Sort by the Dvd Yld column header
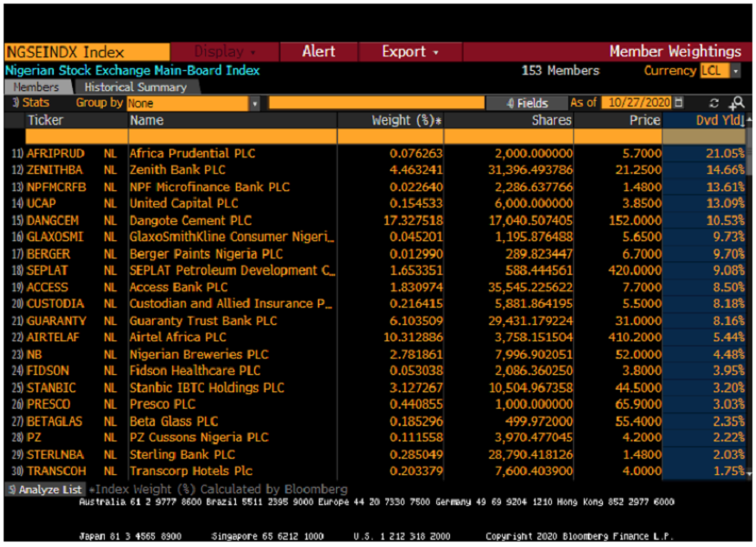This screenshot has height=547, width=756. tap(720, 120)
